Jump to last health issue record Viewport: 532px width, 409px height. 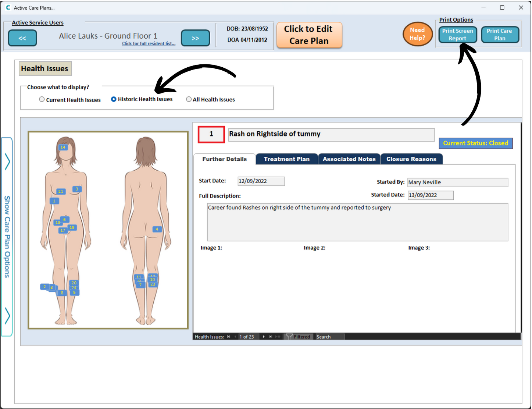271,337
